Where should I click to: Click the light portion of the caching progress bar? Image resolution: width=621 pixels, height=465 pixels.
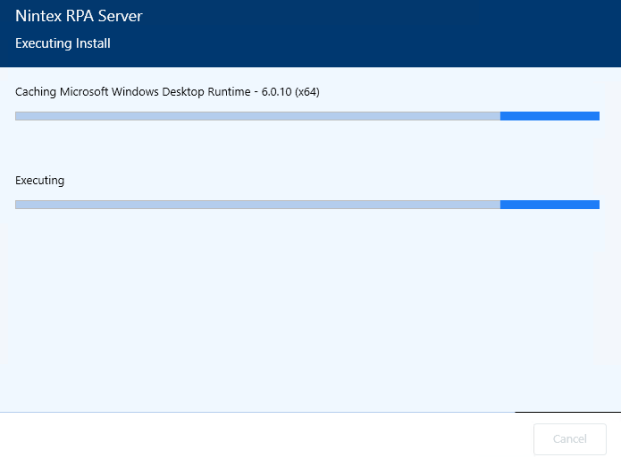[x=257, y=116]
